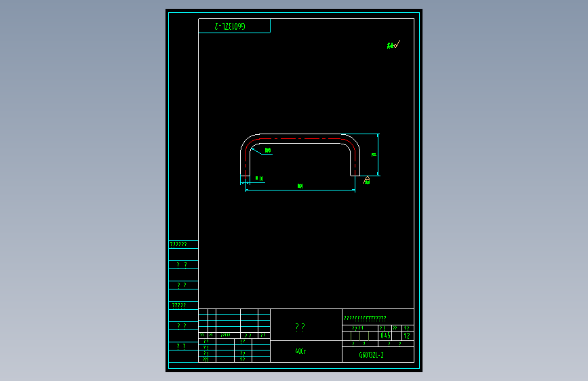Click the weight value 0.45 in title block
588x381 pixels.
coord(385,336)
